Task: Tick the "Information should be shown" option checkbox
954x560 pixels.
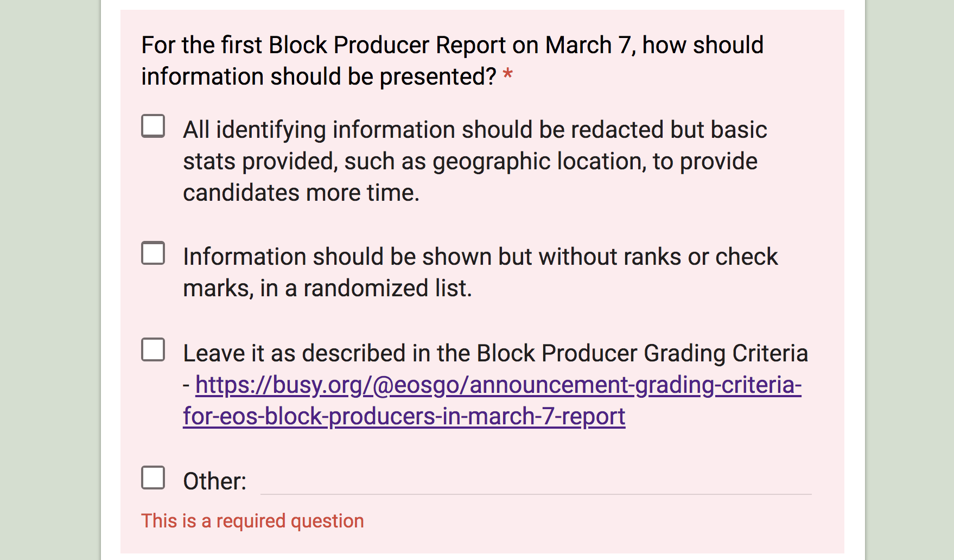Action: (x=153, y=253)
